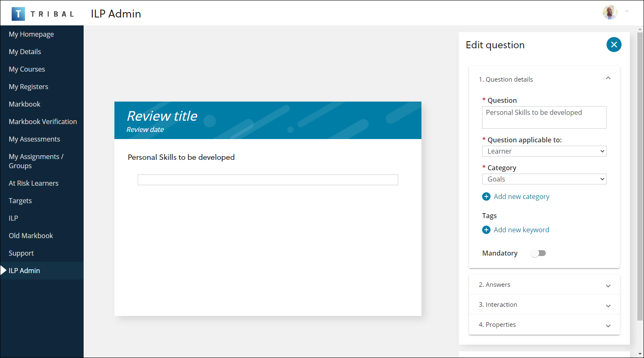Expand the Properties section

pyautogui.click(x=608, y=325)
